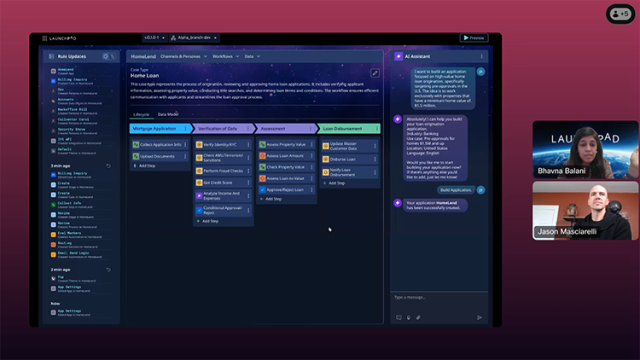Open options for Upload Documents step

pyautogui.click(x=185, y=156)
